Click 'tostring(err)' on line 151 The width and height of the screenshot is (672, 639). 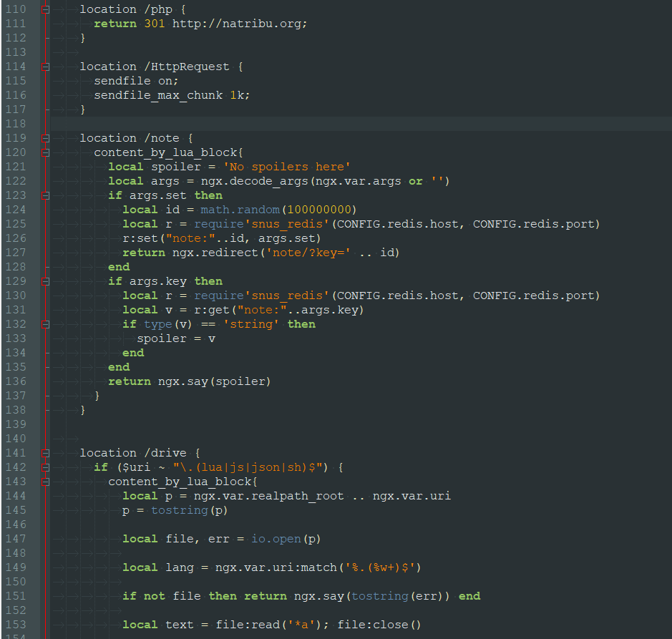pyautogui.click(x=397, y=596)
